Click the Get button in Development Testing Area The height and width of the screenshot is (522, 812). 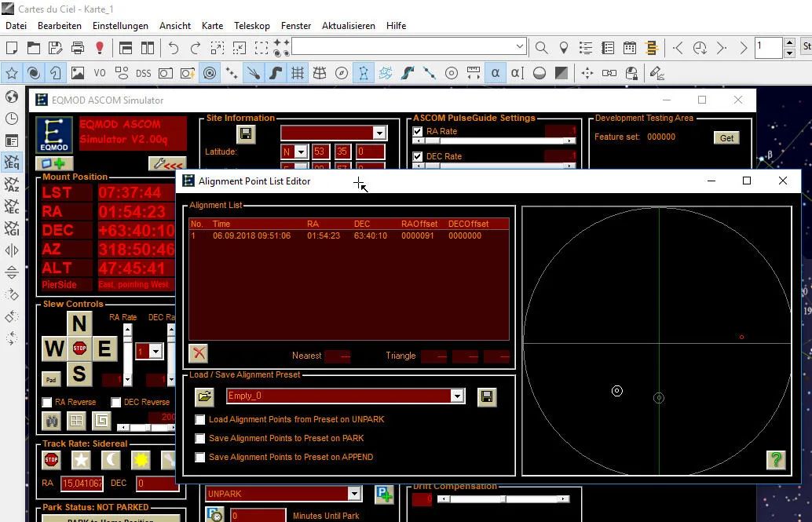click(726, 138)
